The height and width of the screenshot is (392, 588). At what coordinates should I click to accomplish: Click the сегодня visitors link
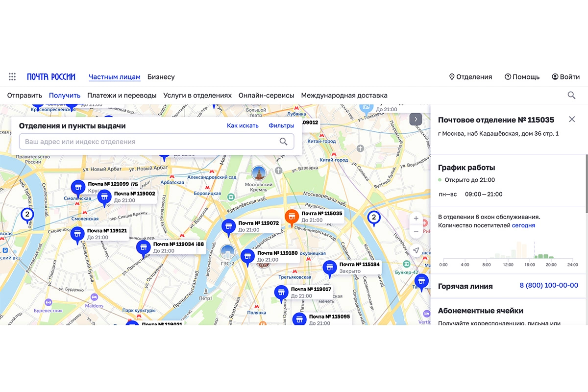pyautogui.click(x=523, y=225)
